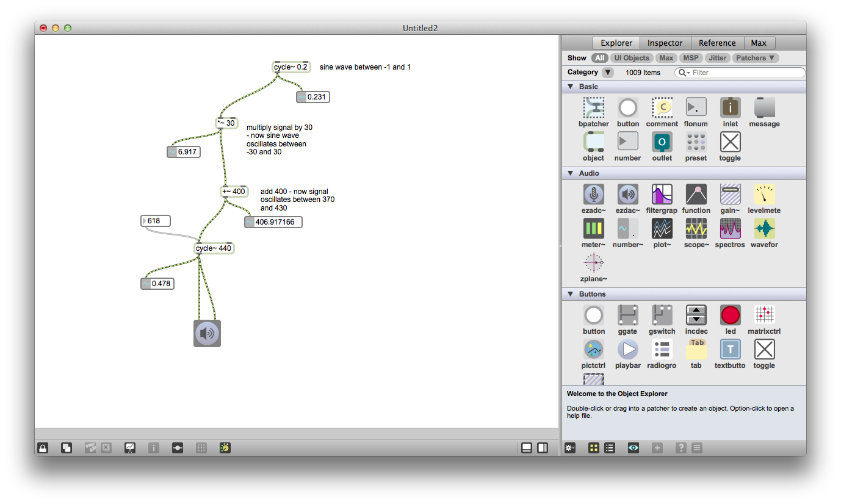This screenshot has height=504, width=841.
Task: Open the patcher inspector info icon
Action: (x=153, y=448)
